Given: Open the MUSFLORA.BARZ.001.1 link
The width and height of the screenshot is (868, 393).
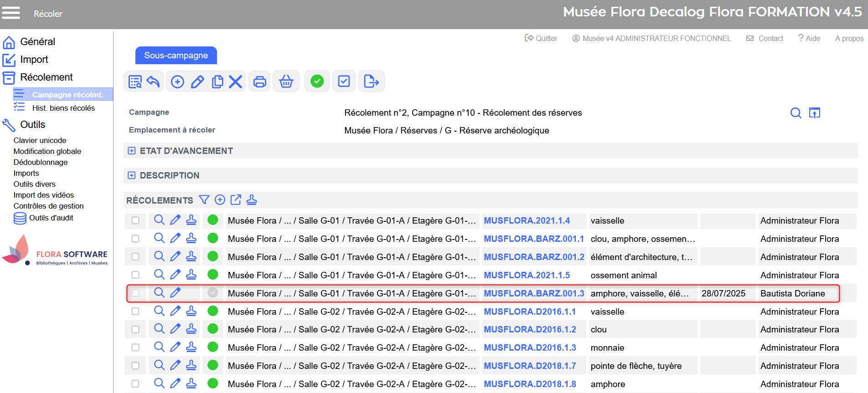Looking at the screenshot, I should 533,239.
